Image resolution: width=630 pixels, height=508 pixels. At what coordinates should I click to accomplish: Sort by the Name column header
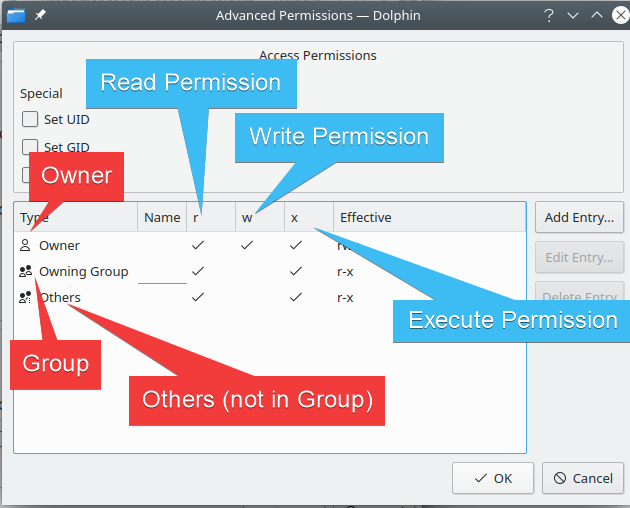click(162, 217)
